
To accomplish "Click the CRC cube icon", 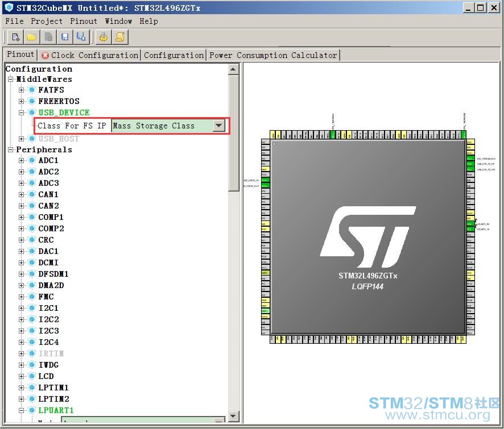I will point(32,240).
